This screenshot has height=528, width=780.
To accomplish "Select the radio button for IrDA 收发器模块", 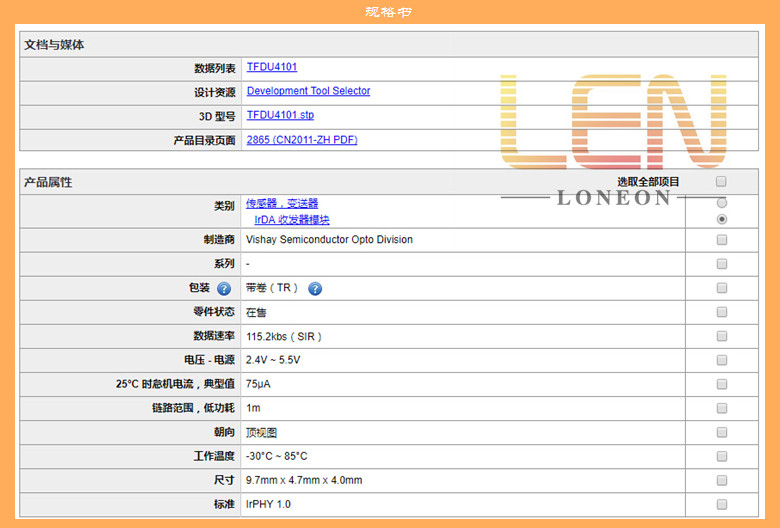I will [721, 219].
